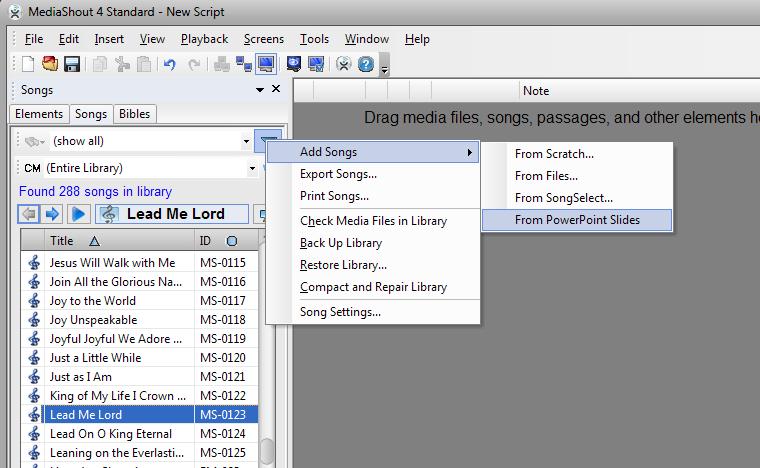Image resolution: width=760 pixels, height=468 pixels.
Task: Choose From Scratch... in submenu
Action: (x=577, y=154)
